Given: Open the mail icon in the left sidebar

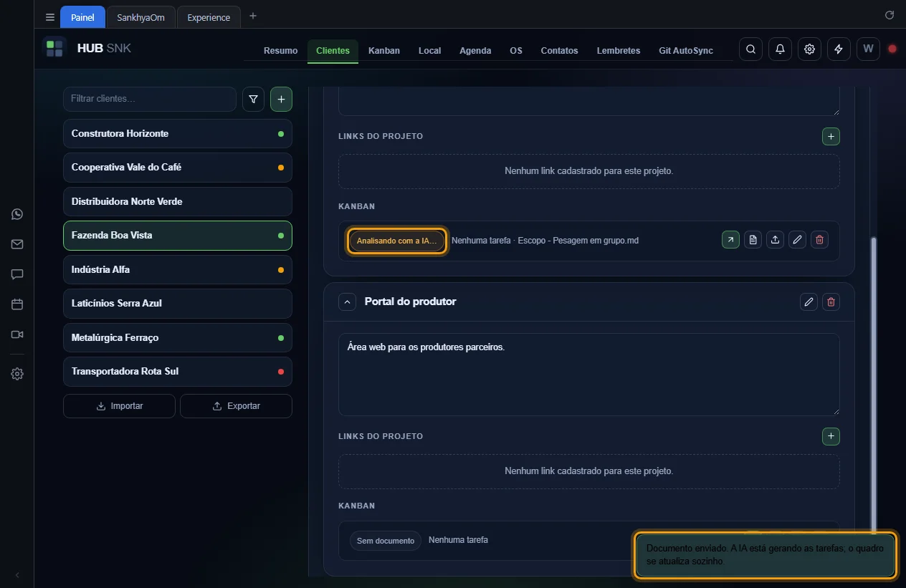Looking at the screenshot, I should point(17,244).
